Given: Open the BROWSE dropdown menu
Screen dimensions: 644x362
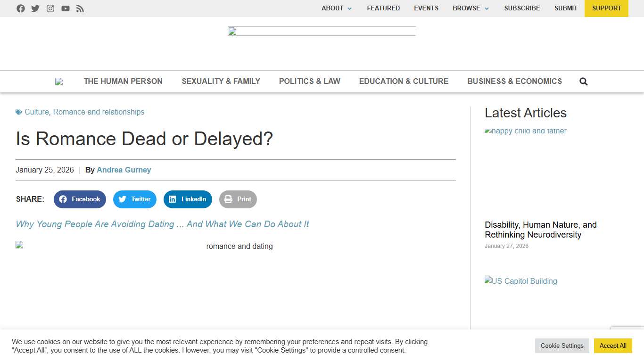Looking at the screenshot, I should pyautogui.click(x=470, y=8).
